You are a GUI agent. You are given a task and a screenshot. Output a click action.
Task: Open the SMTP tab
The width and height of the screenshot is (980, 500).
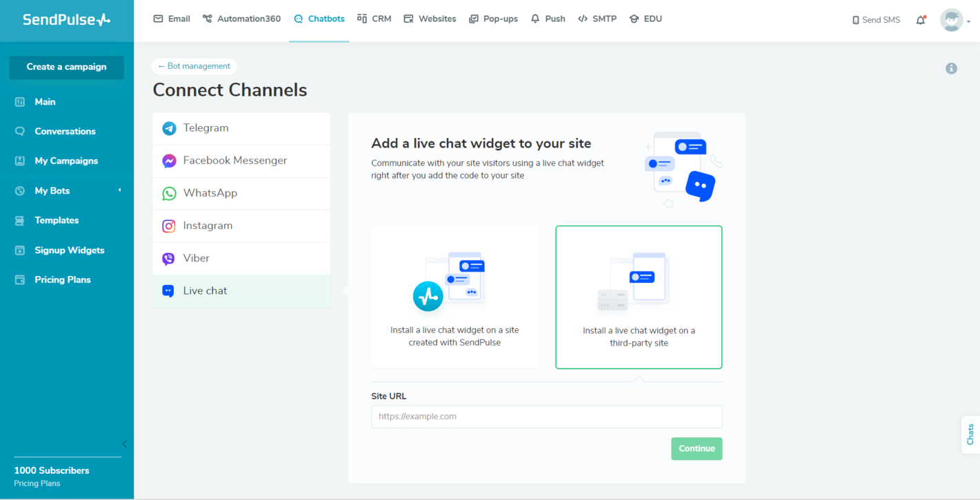(597, 19)
